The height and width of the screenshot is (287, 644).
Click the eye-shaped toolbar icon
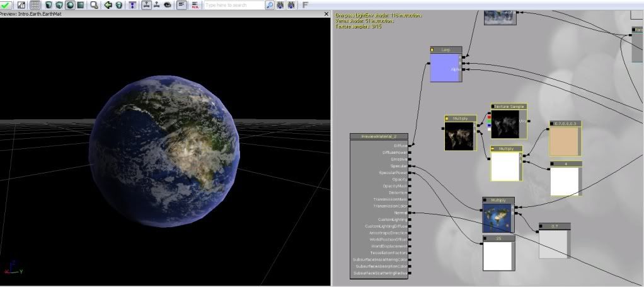168,5
